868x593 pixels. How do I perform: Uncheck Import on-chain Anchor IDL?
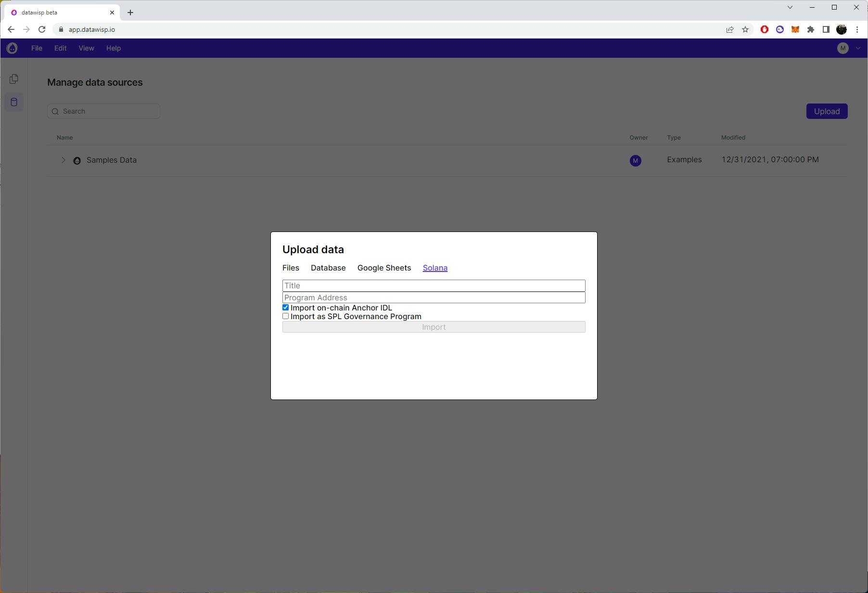(x=285, y=308)
